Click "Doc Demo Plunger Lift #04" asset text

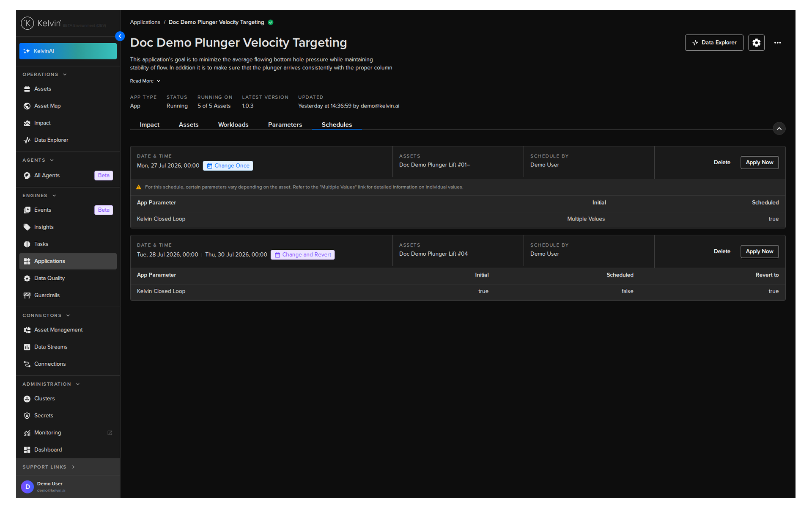coord(433,254)
